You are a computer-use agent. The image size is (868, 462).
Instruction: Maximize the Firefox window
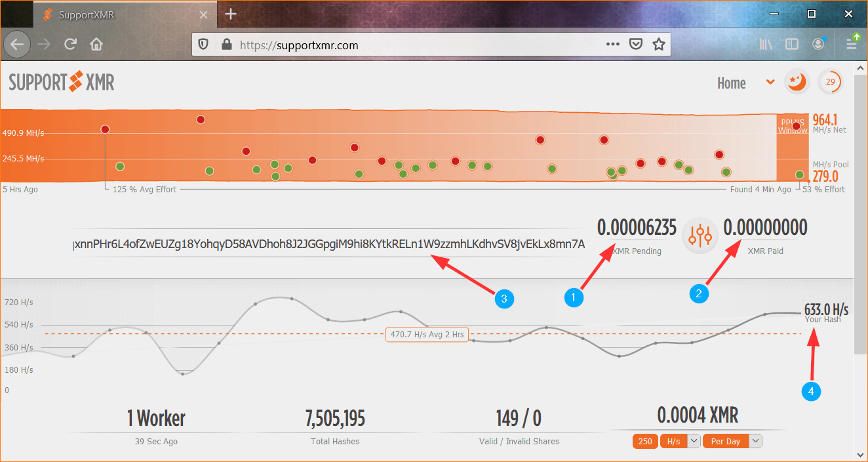(812, 13)
